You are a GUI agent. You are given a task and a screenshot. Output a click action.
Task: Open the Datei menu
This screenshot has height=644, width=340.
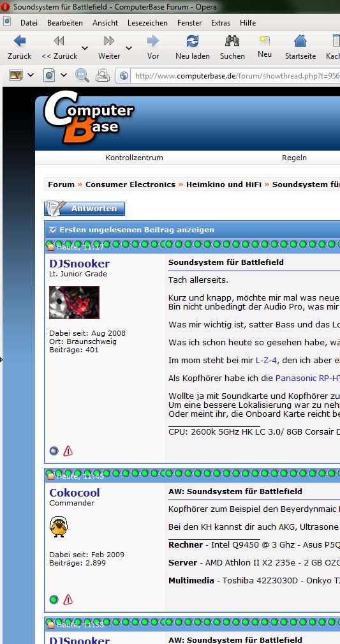pyautogui.click(x=29, y=23)
